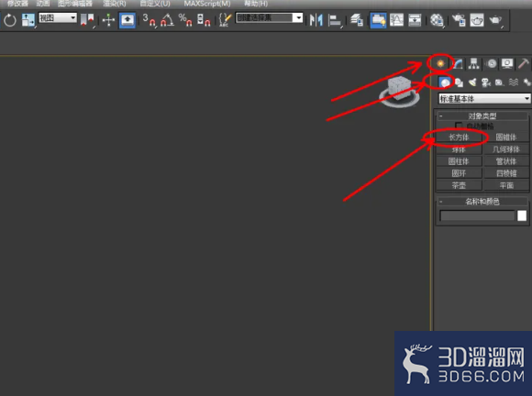The height and width of the screenshot is (396, 532).
Task: Select the Shapes category icon
Action: click(459, 82)
